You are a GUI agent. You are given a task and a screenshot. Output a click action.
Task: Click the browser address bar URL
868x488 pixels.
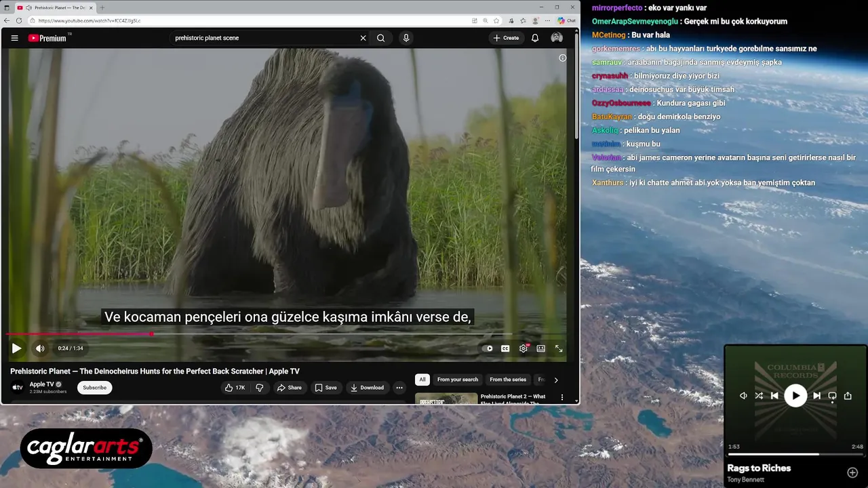(90, 21)
